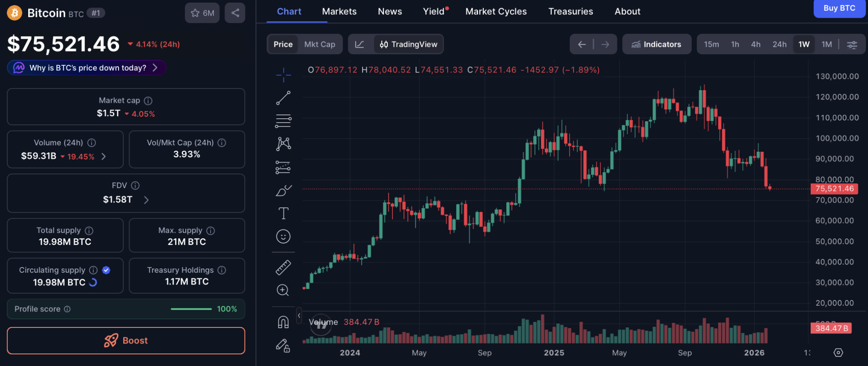Select the brush drawing tool
The width and height of the screenshot is (868, 366).
coord(283,190)
